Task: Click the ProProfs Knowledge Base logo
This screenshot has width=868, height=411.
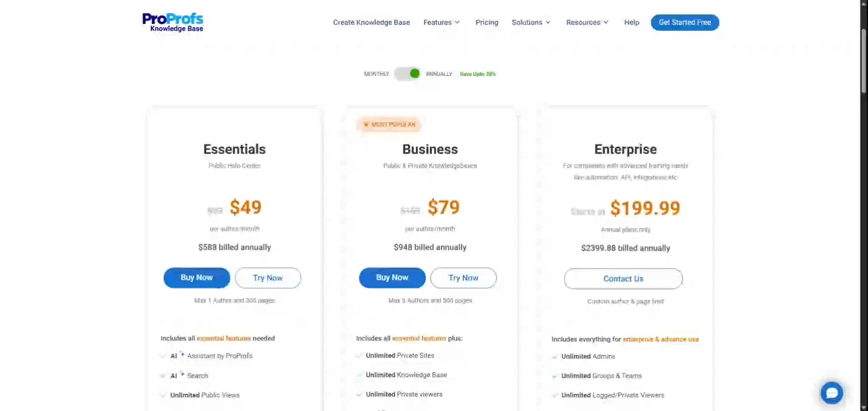Action: tap(173, 23)
